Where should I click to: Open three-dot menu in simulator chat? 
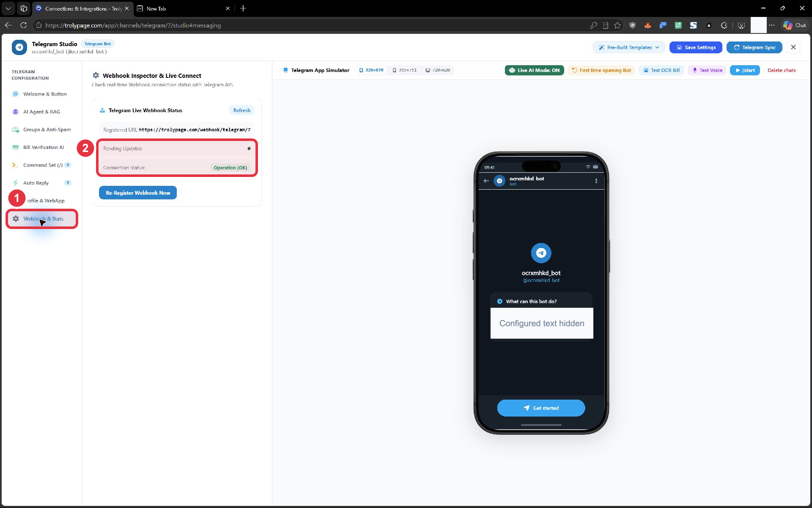596,181
